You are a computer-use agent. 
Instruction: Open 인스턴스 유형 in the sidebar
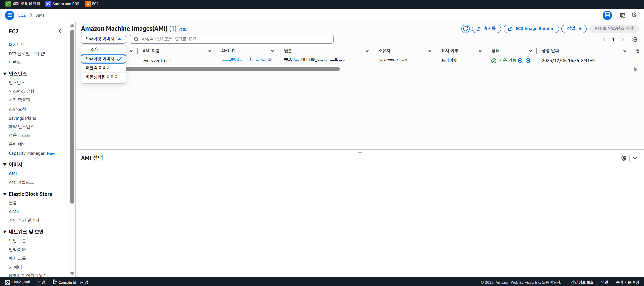point(21,91)
